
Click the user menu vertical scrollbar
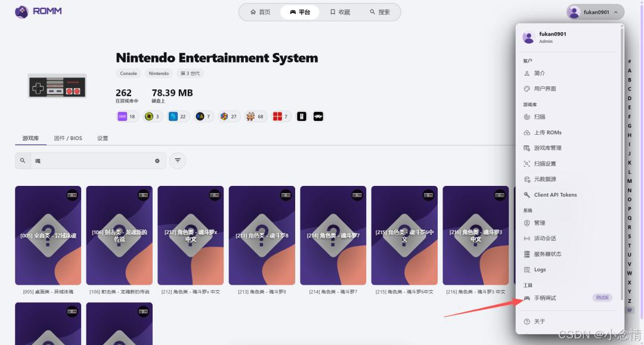click(622, 164)
